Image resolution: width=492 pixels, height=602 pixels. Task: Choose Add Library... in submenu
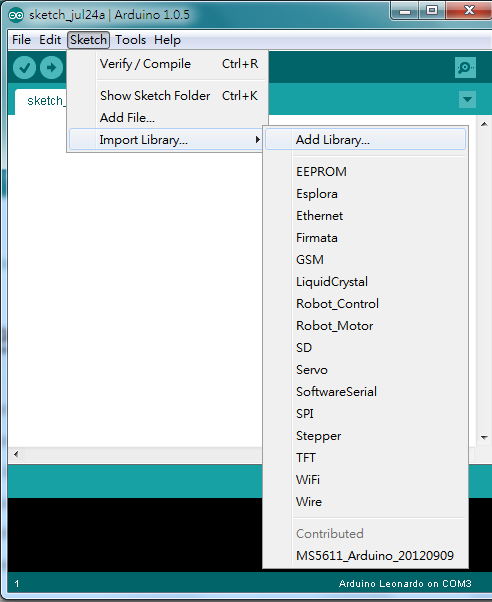click(365, 139)
